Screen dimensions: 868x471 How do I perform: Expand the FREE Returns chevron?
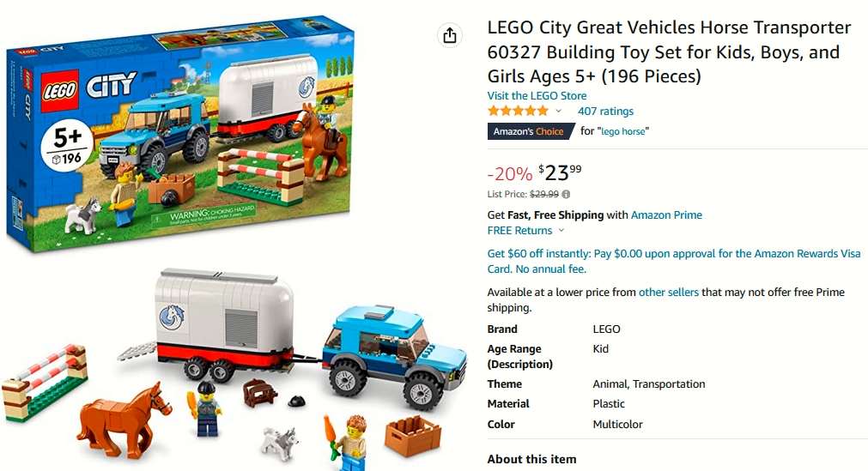click(561, 230)
